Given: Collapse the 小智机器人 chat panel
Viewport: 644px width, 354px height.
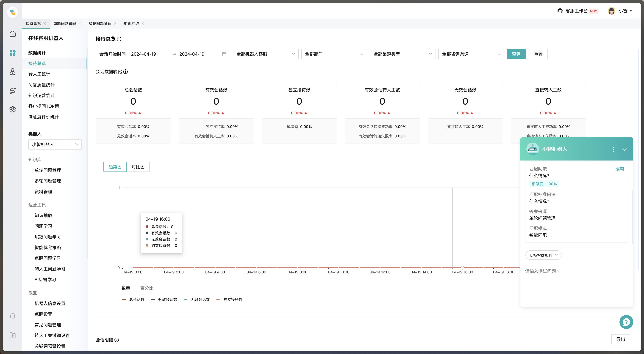Looking at the screenshot, I should pos(625,150).
